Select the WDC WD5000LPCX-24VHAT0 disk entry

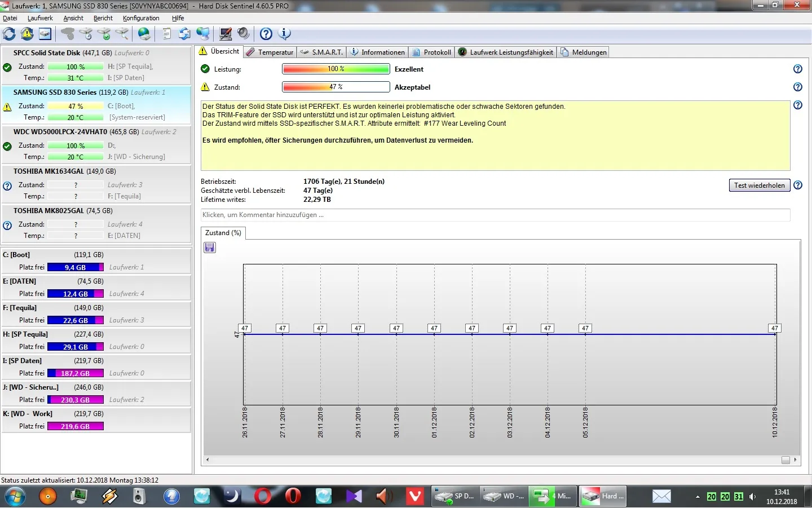coord(96,144)
